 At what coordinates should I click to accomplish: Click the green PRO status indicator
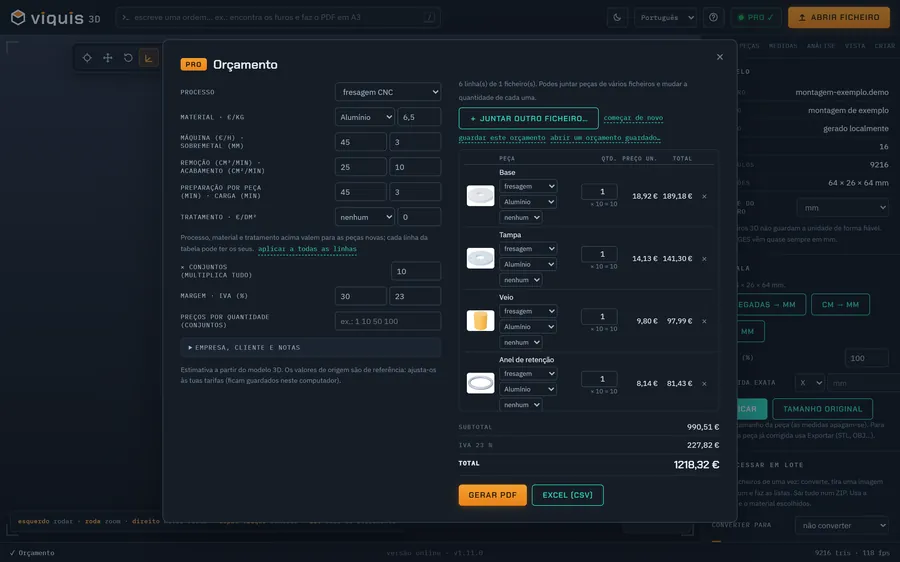[756, 17]
